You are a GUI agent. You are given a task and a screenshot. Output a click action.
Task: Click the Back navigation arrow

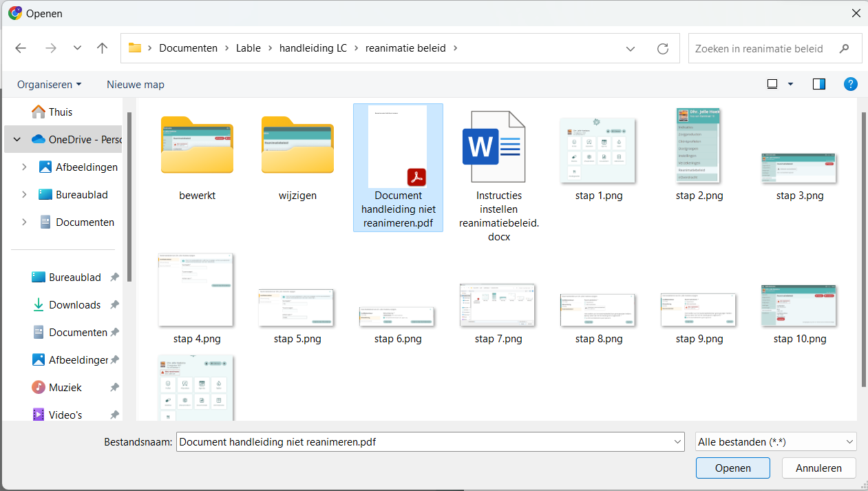tap(21, 48)
